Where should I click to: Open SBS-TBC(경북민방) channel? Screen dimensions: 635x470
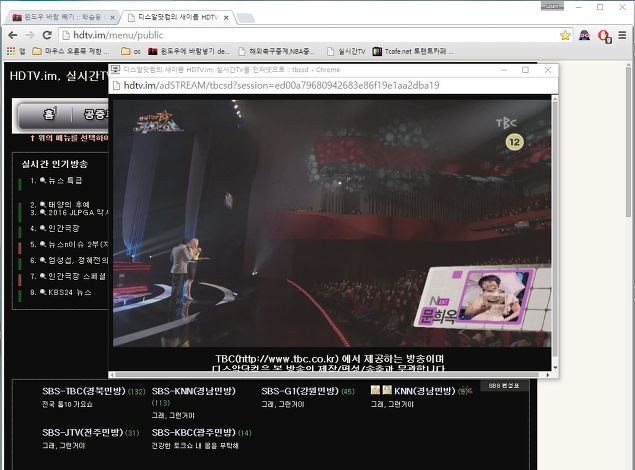click(x=83, y=391)
